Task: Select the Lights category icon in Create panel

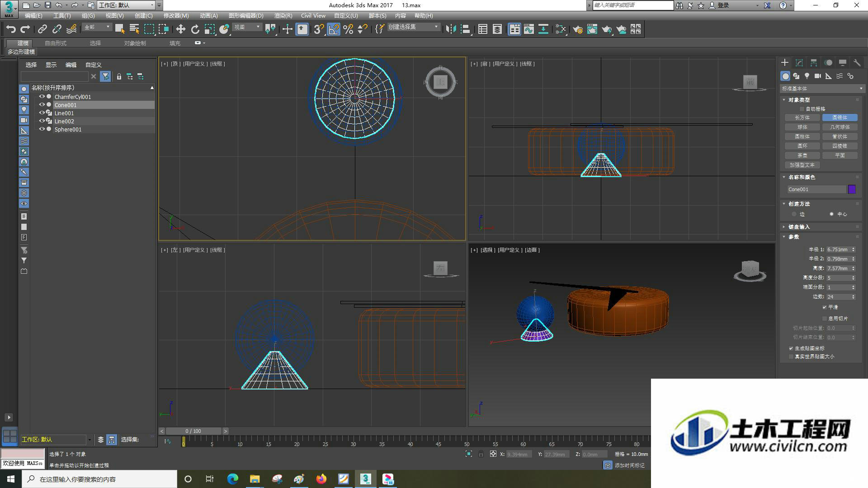Action: tap(807, 76)
